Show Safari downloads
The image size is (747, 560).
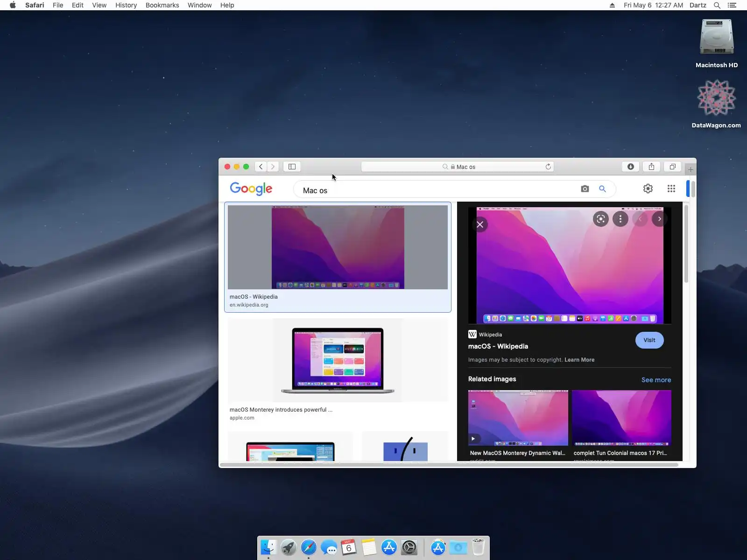click(x=631, y=167)
